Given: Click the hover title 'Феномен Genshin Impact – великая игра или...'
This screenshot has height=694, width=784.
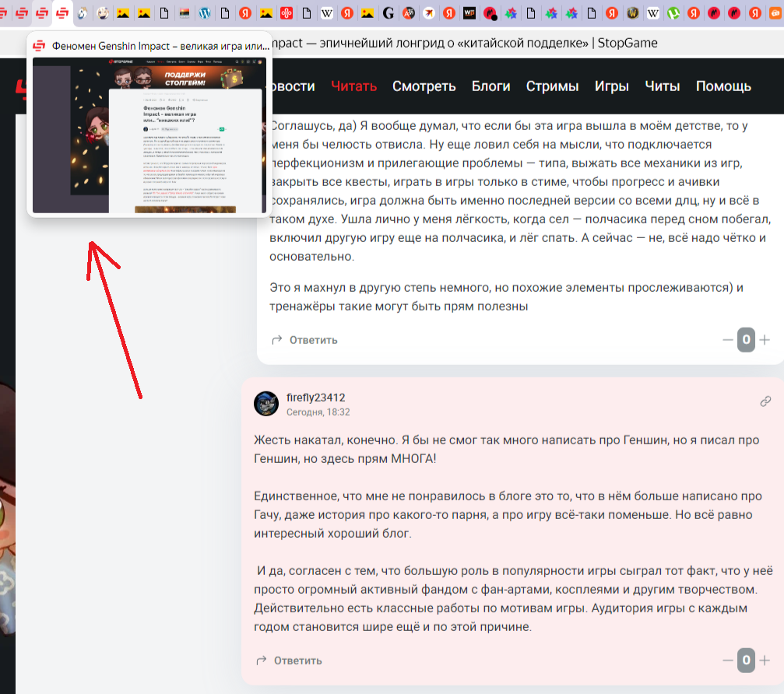Looking at the screenshot, I should 160,46.
